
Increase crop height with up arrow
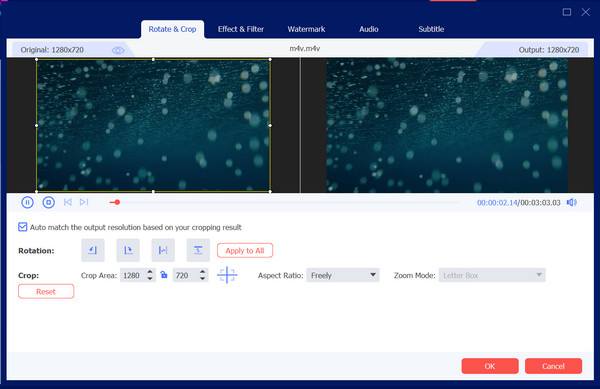tap(203, 272)
